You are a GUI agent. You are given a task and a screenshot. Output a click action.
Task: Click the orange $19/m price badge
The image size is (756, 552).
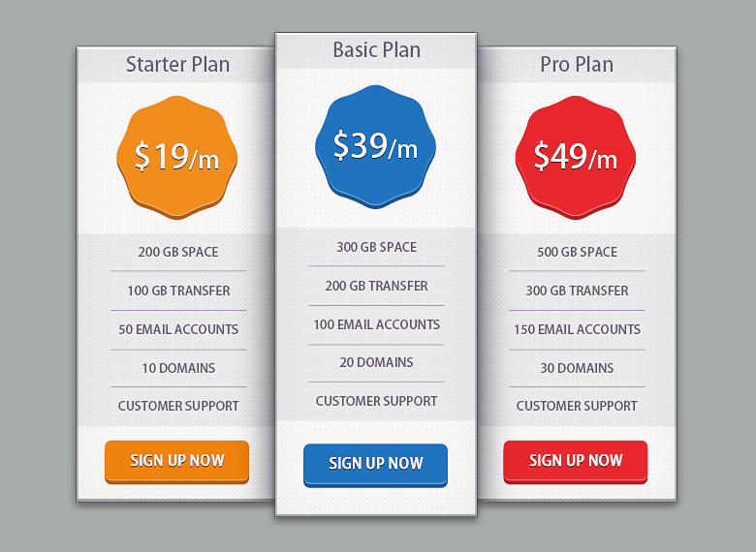pos(176,155)
